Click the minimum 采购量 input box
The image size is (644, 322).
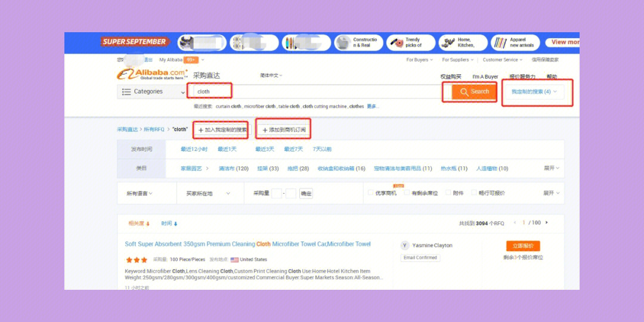coord(277,193)
